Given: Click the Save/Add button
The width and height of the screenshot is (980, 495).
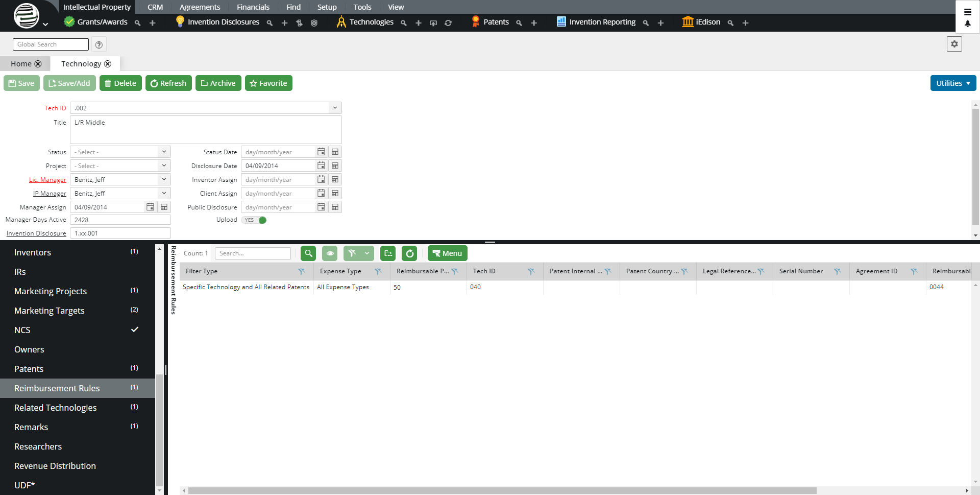Looking at the screenshot, I should tap(69, 83).
